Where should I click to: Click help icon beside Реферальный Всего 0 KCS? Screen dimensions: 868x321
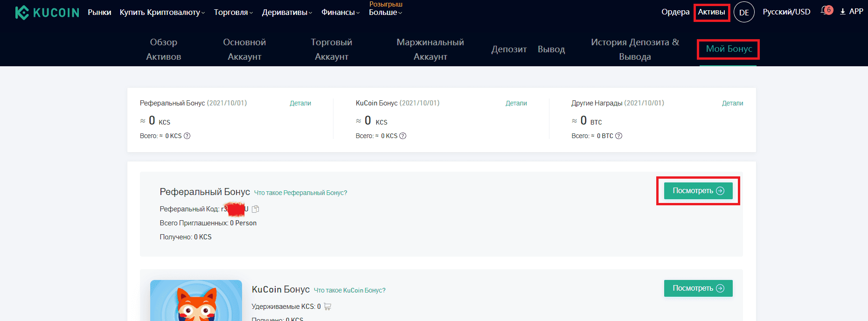pos(187,136)
